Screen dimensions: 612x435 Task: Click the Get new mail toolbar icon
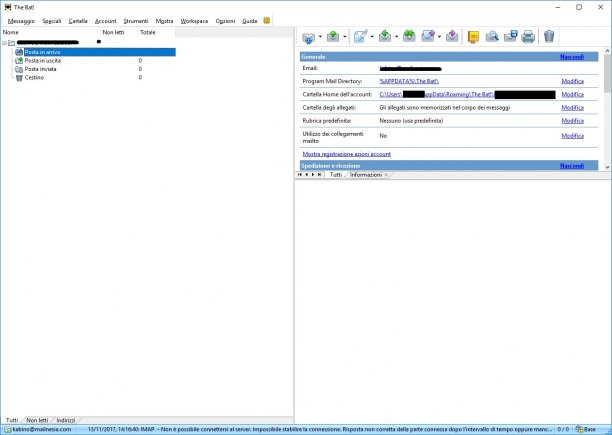click(x=308, y=37)
